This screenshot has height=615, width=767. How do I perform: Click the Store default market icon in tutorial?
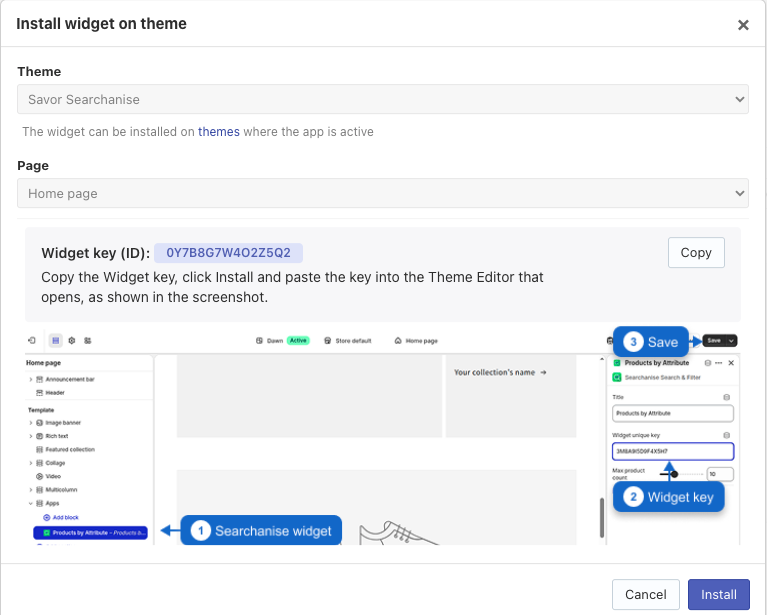pyautogui.click(x=328, y=341)
